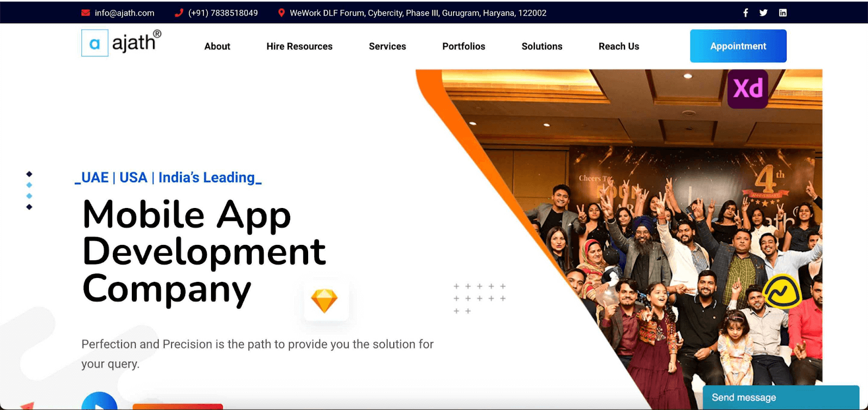Click the WeWork DLF Forum address text
The image size is (868, 410).
point(418,12)
